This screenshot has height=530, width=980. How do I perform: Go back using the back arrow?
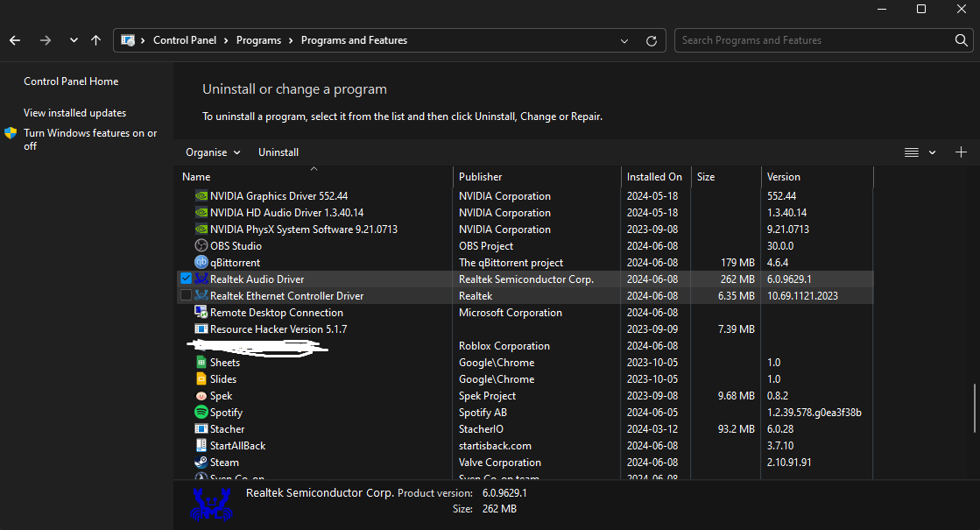point(15,40)
